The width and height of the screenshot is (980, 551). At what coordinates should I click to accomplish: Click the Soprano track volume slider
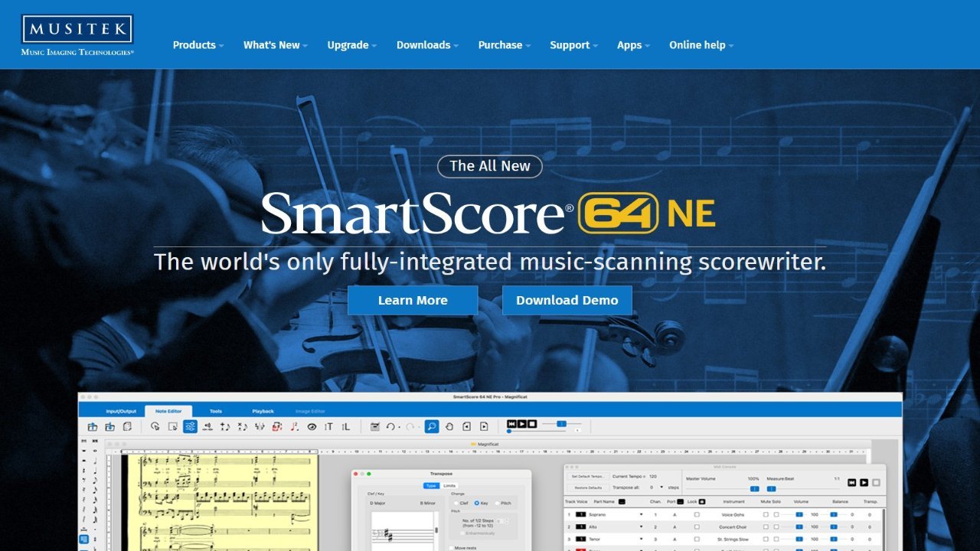(799, 514)
